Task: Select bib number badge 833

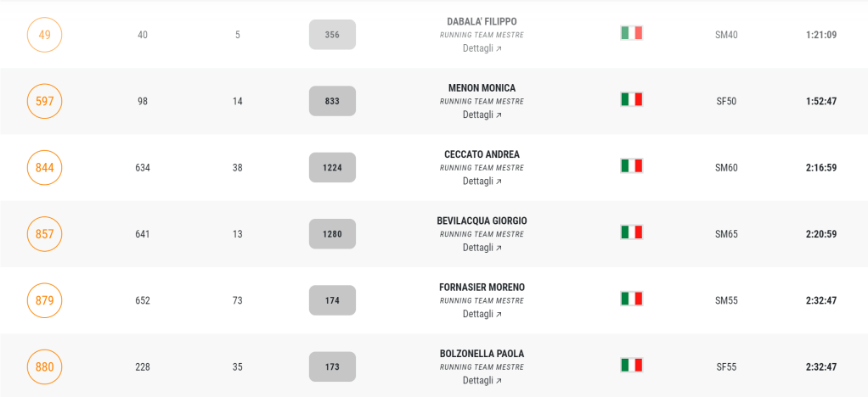Action: tap(332, 101)
